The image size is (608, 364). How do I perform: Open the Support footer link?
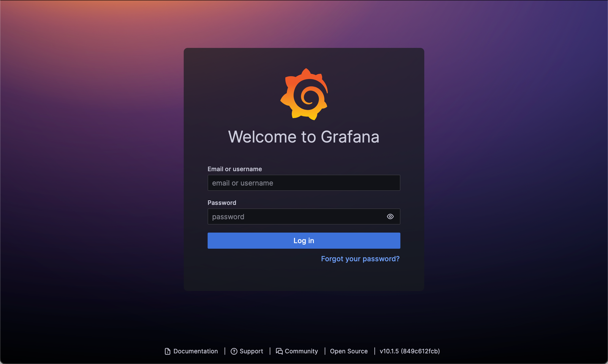pyautogui.click(x=247, y=351)
